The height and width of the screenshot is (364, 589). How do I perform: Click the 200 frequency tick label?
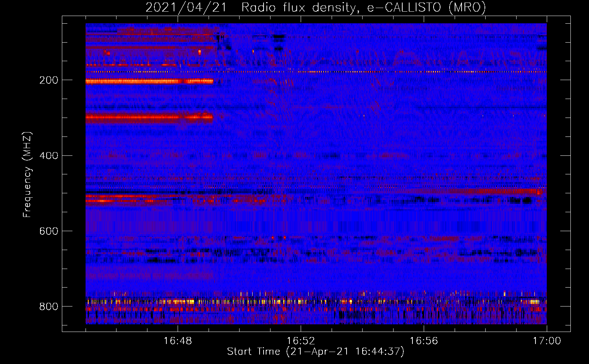click(x=49, y=80)
